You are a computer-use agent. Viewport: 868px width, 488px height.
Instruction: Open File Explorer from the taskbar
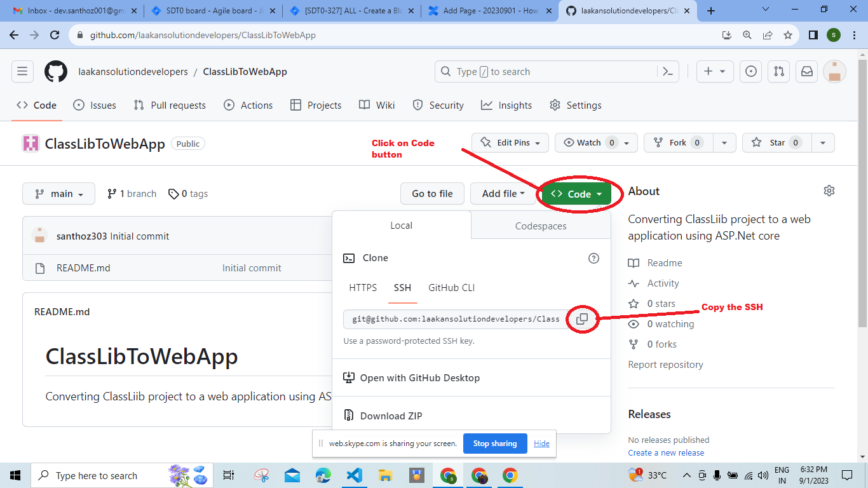[x=385, y=475]
